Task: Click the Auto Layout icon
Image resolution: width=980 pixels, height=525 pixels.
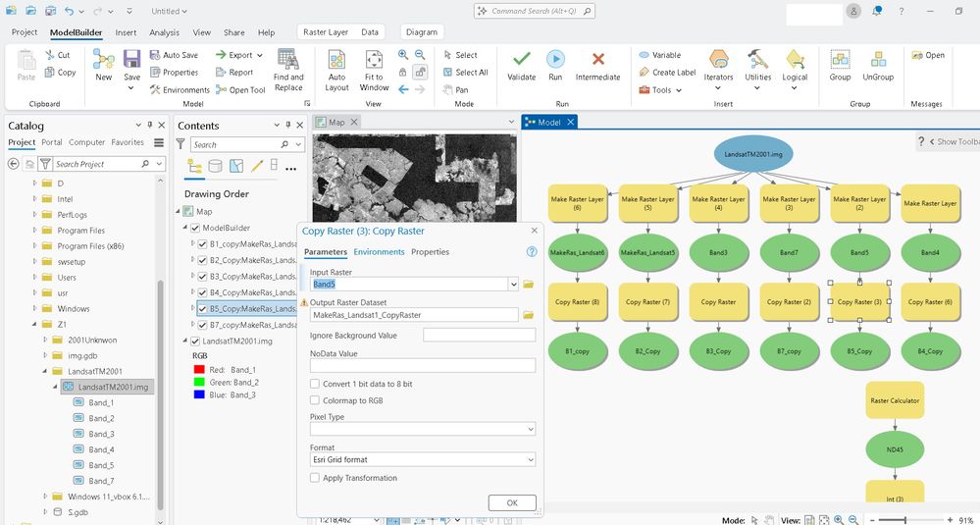Action: tap(336, 60)
